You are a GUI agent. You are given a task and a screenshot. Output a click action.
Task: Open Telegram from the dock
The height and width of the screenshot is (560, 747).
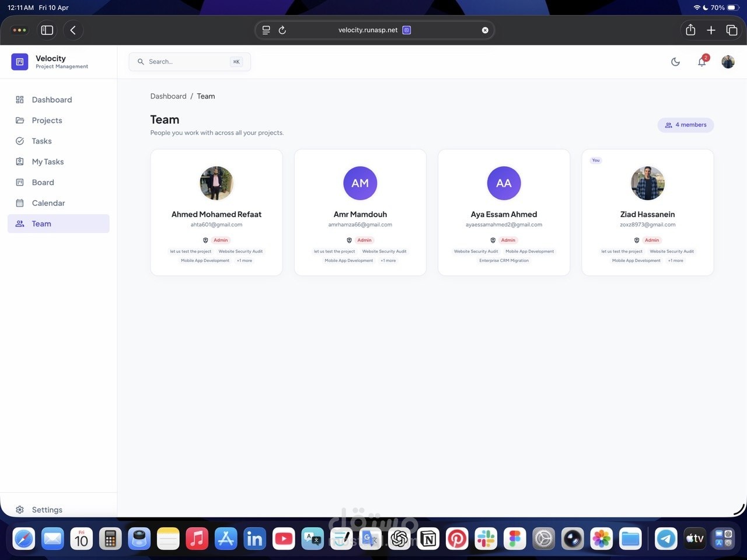666,538
